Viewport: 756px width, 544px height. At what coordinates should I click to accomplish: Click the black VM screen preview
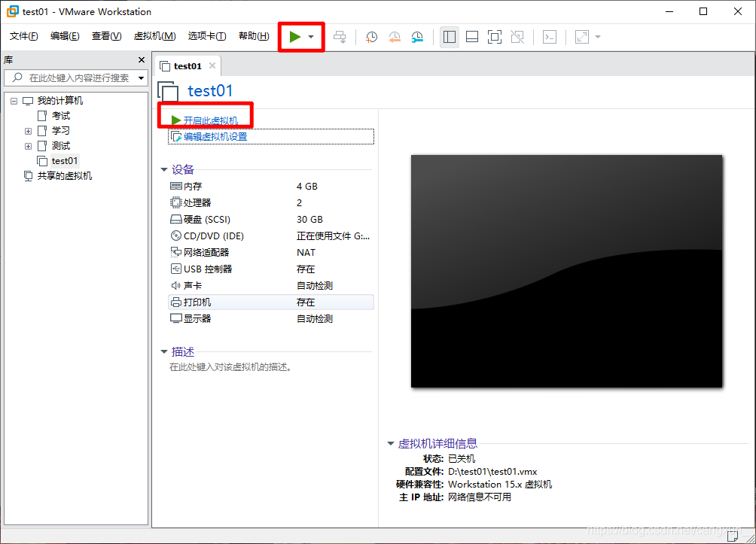coord(566,272)
